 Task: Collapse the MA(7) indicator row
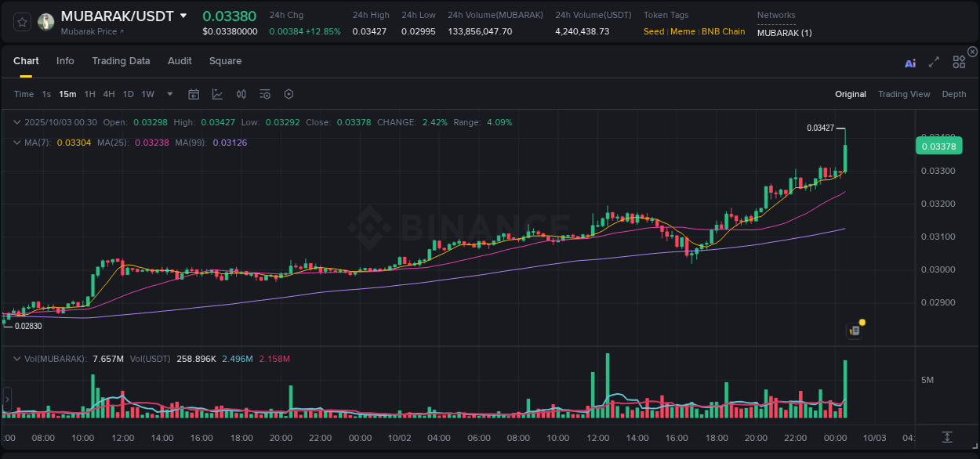click(x=17, y=142)
